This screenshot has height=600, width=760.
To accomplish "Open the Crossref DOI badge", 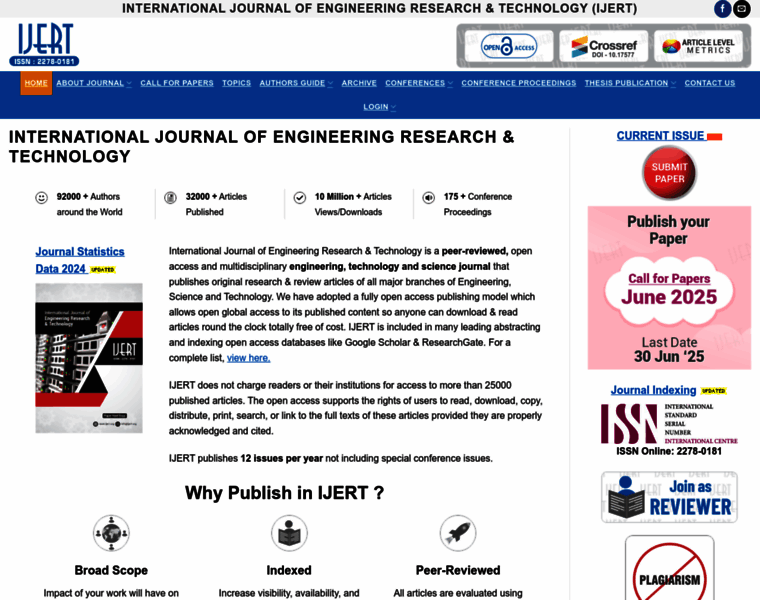I will click(603, 47).
